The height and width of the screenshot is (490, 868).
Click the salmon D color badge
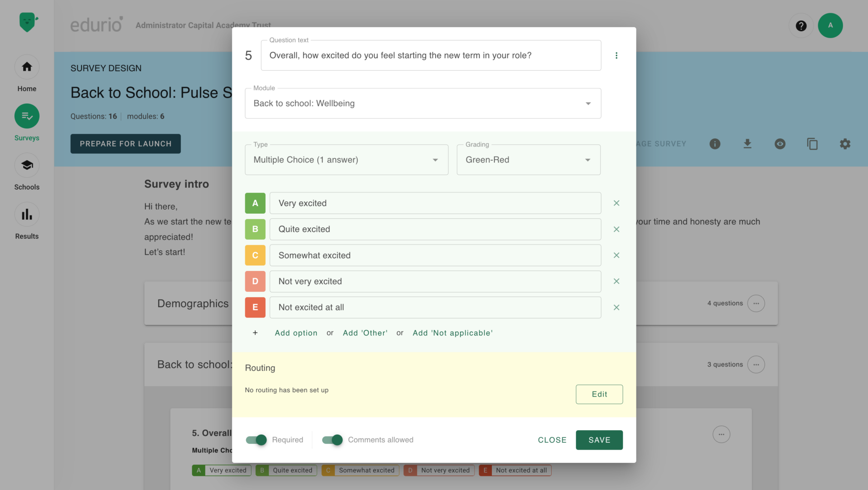[x=255, y=281]
